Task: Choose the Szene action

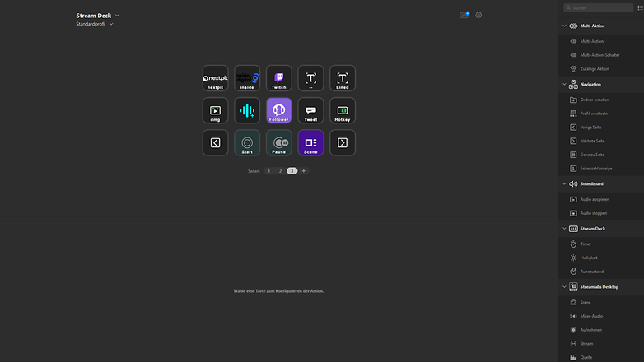Action: click(x=601, y=303)
